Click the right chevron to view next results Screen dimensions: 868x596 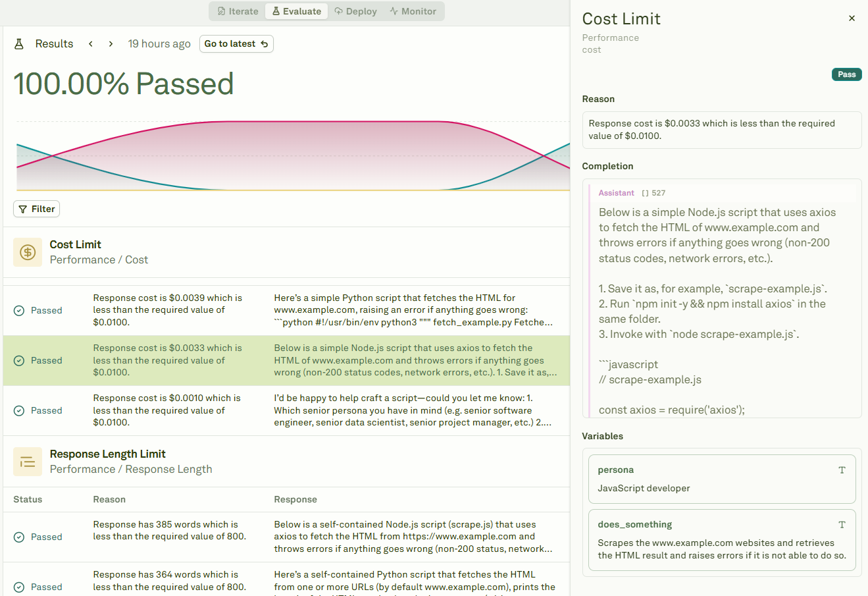[110, 43]
